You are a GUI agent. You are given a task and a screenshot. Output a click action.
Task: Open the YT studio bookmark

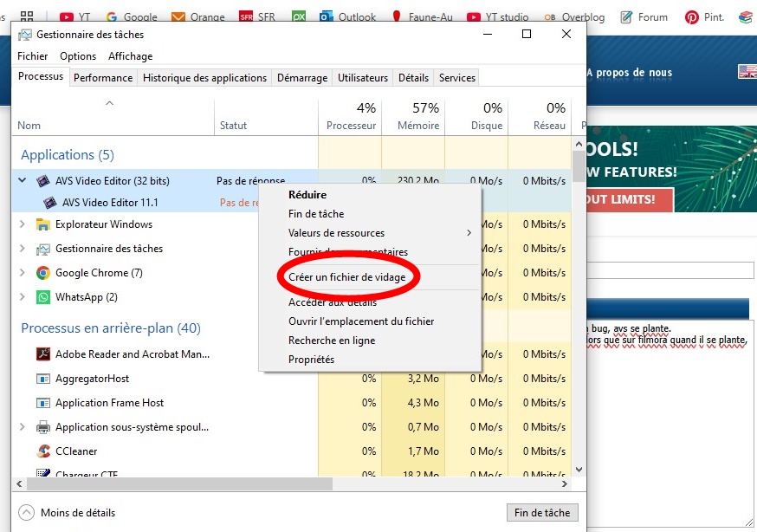coord(498,17)
